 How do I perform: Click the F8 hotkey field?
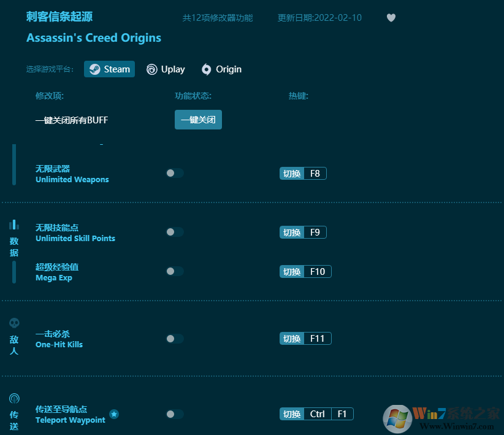[315, 174]
